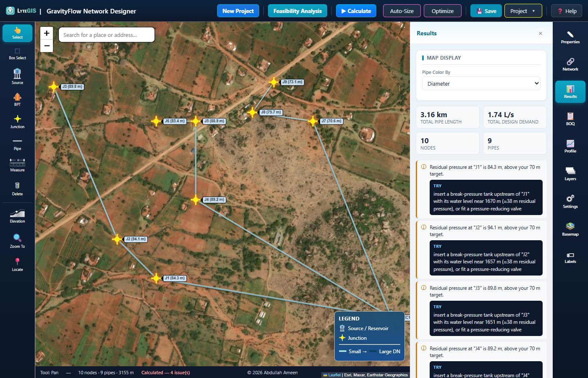Select junction J2 marker
588x378 pixels.
tap(117, 239)
